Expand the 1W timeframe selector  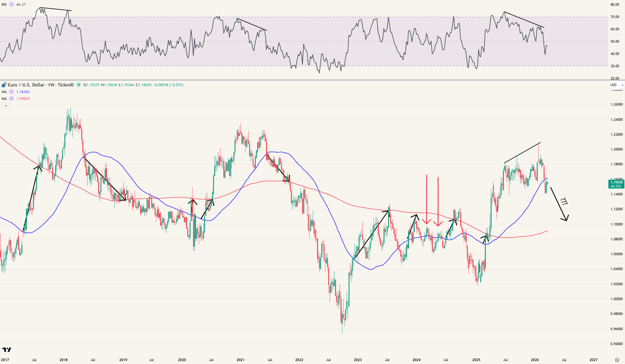tap(50, 85)
